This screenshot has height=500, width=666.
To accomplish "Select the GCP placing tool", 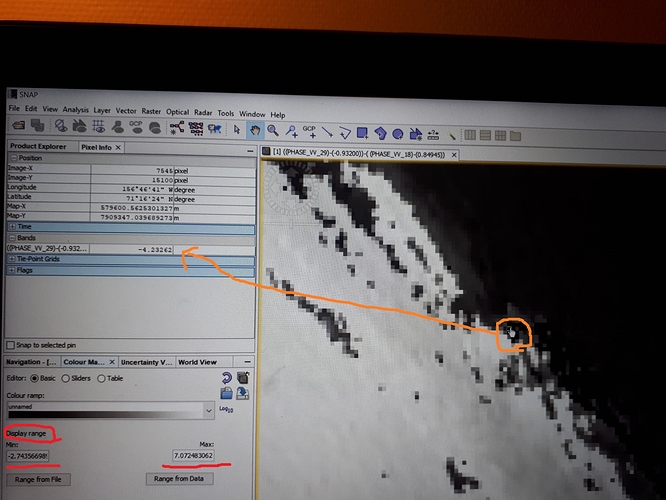I will tap(310, 132).
